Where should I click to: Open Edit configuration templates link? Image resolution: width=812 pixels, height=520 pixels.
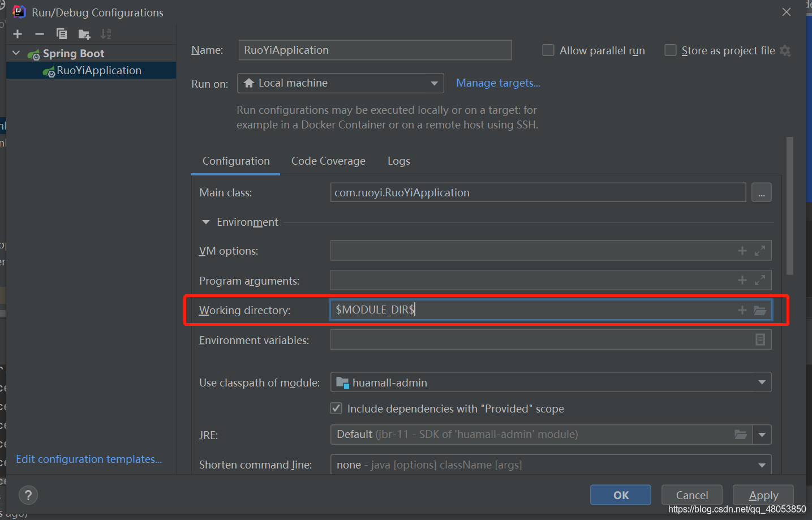[x=89, y=459]
